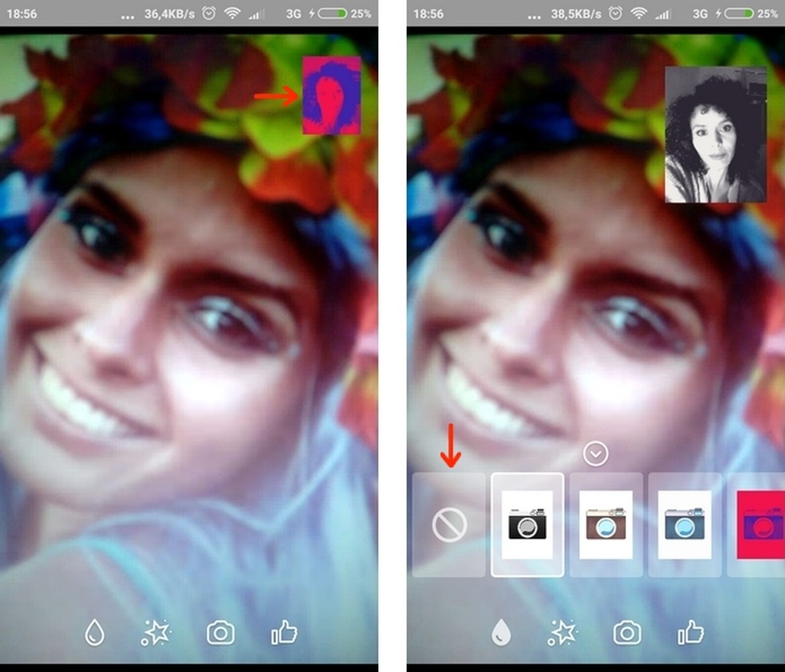This screenshot has height=672, width=785.
Task: Open filters with the camera icon
Action: (219, 632)
